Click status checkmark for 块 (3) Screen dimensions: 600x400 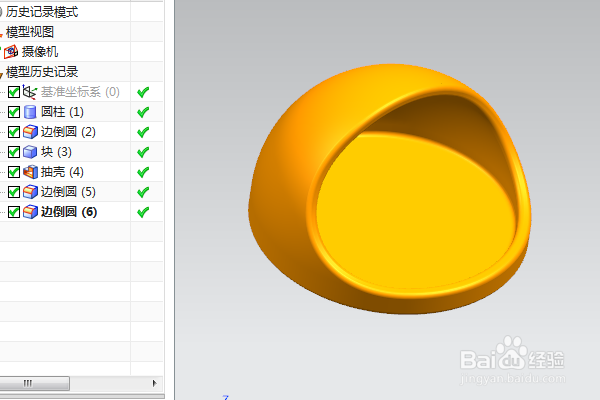click(143, 152)
